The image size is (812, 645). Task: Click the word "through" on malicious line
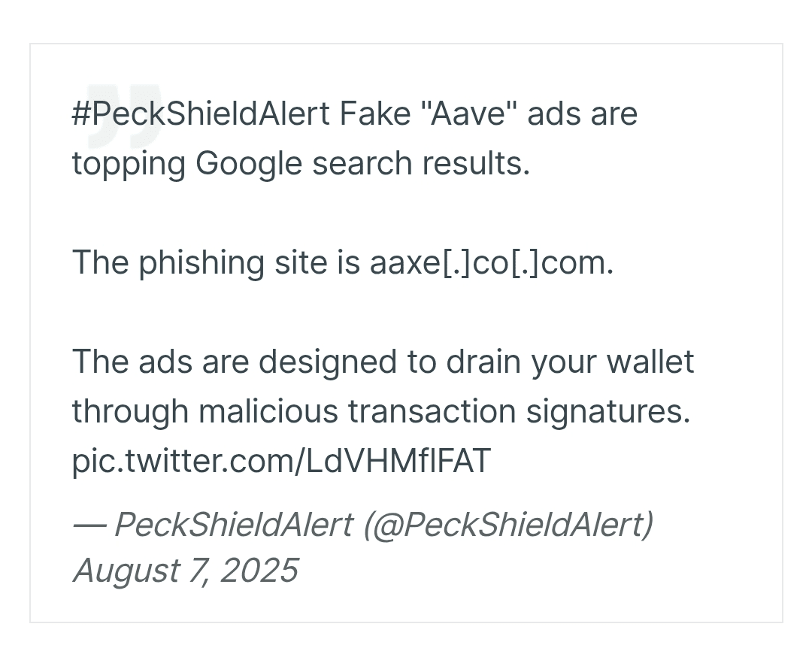click(130, 412)
